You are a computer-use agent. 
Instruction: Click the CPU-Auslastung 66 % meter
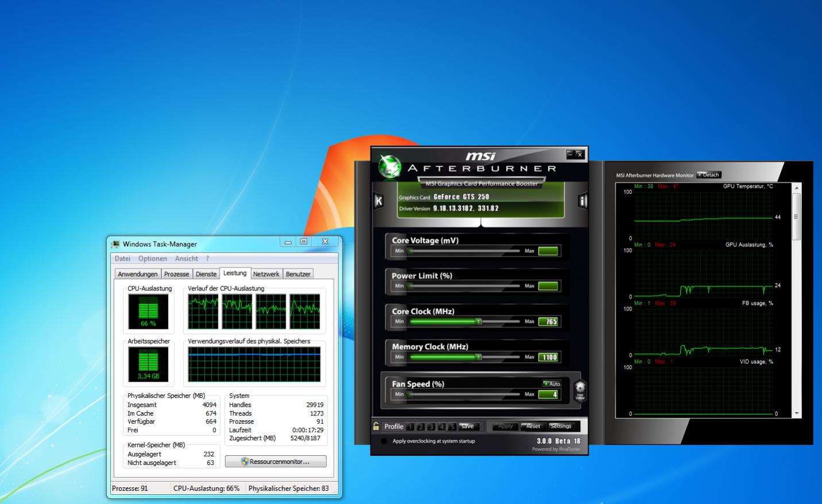[148, 312]
